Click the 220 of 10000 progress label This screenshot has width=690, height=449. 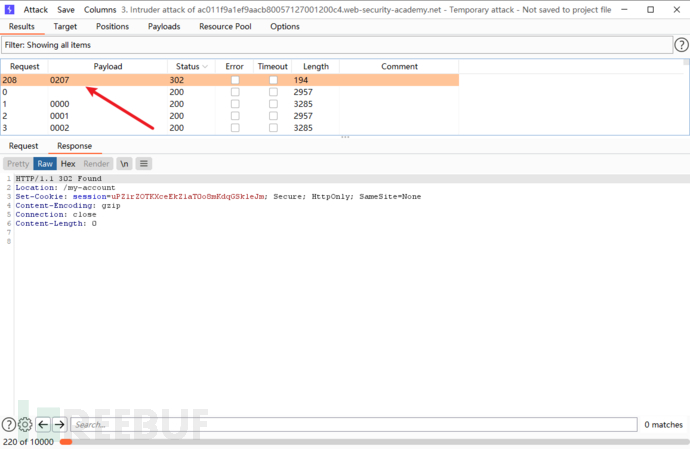tap(28, 442)
